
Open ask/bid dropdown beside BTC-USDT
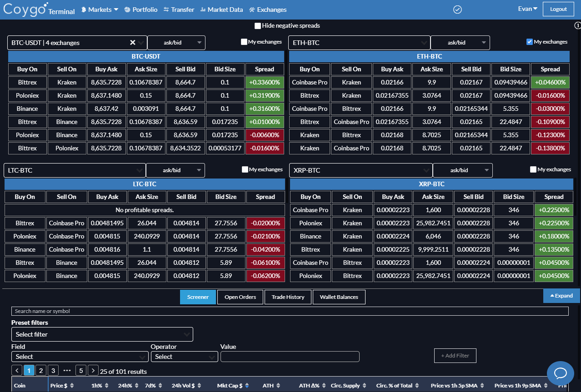point(176,43)
